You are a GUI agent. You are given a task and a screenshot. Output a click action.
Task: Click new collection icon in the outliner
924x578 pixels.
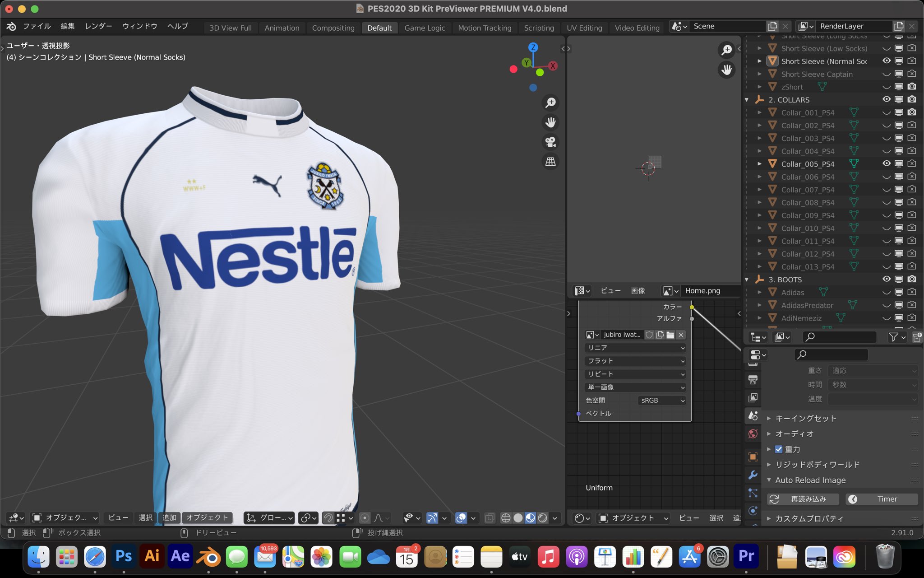click(917, 337)
